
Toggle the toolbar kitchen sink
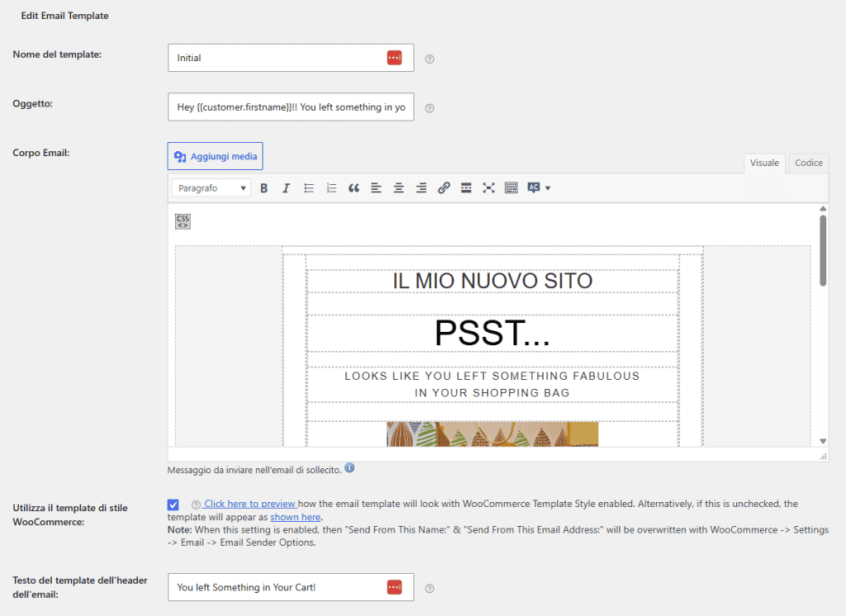(511, 188)
